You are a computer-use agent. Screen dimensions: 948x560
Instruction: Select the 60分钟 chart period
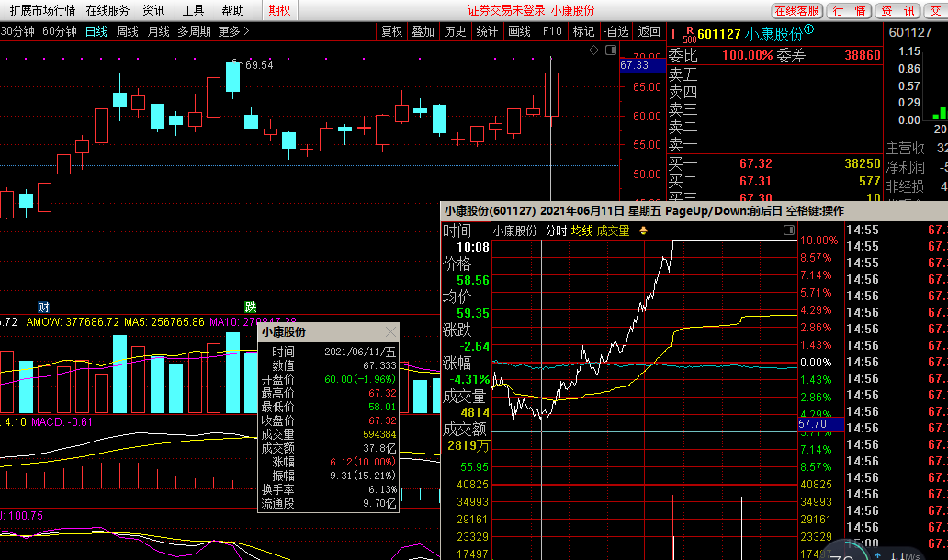pyautogui.click(x=59, y=31)
